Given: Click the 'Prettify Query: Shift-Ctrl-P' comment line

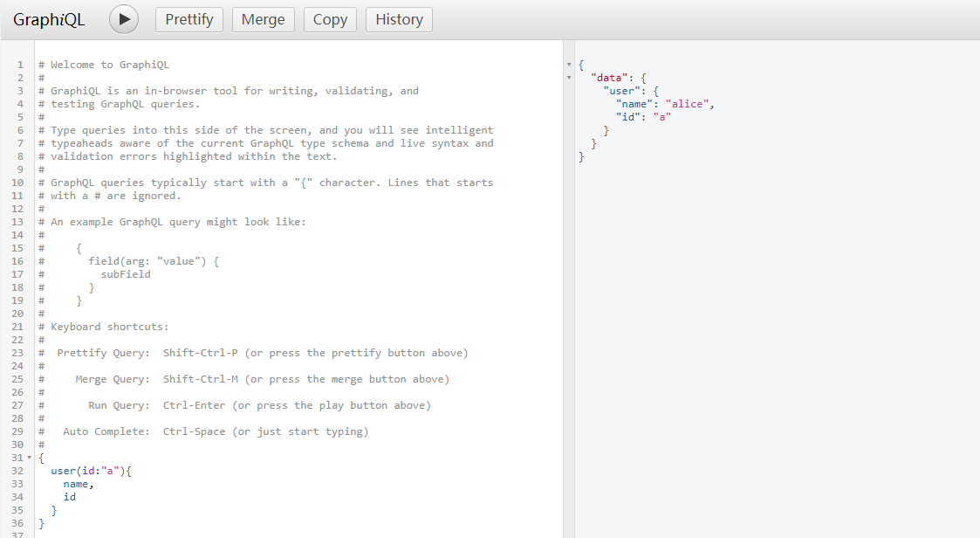Looking at the screenshot, I should [253, 353].
